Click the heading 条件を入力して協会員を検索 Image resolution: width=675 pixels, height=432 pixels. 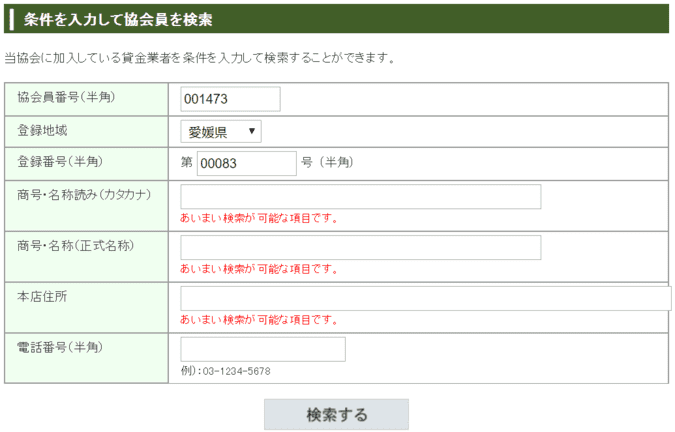pyautogui.click(x=118, y=19)
